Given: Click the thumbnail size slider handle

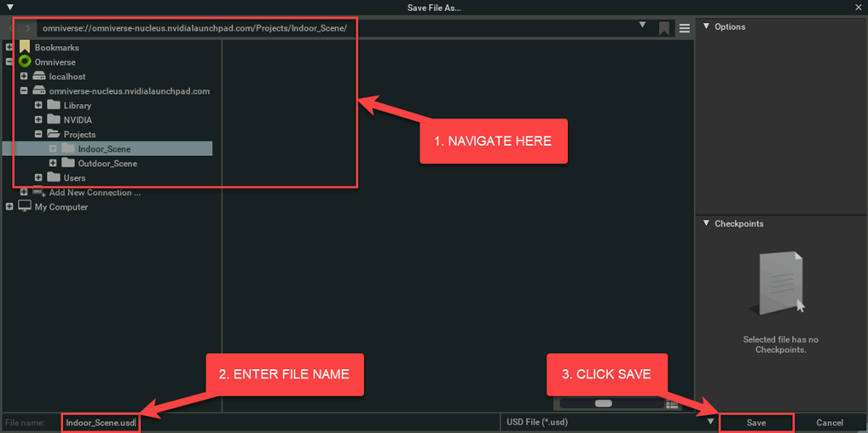Looking at the screenshot, I should pyautogui.click(x=604, y=403).
